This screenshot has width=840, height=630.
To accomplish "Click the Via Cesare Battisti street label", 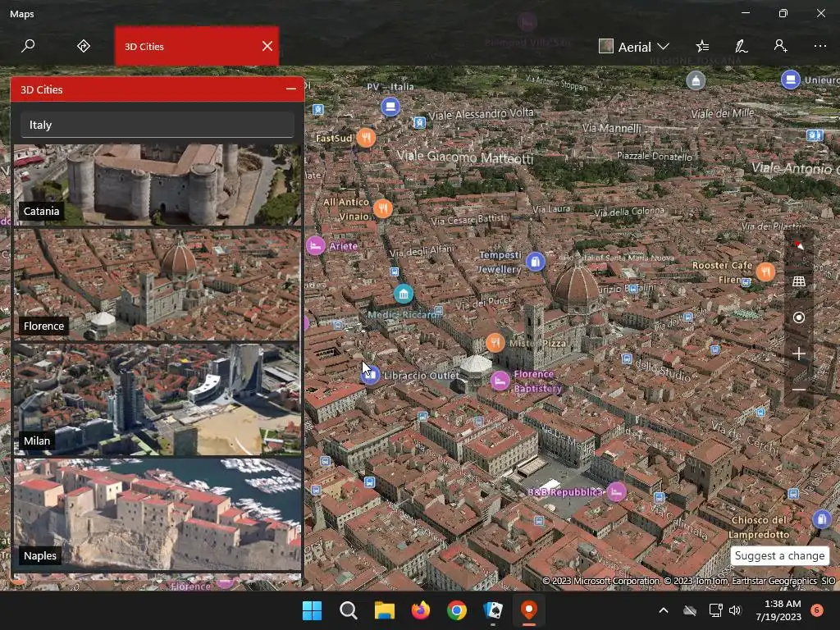I will [468, 219].
